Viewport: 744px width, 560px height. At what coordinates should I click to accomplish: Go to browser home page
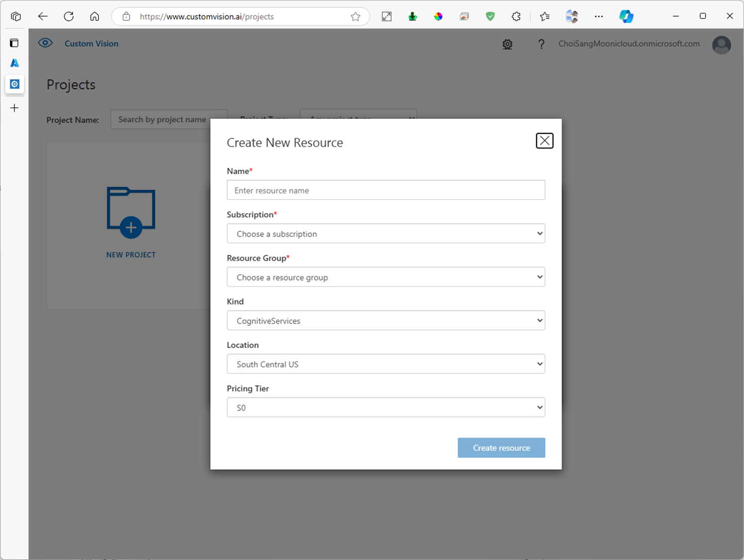(x=95, y=16)
